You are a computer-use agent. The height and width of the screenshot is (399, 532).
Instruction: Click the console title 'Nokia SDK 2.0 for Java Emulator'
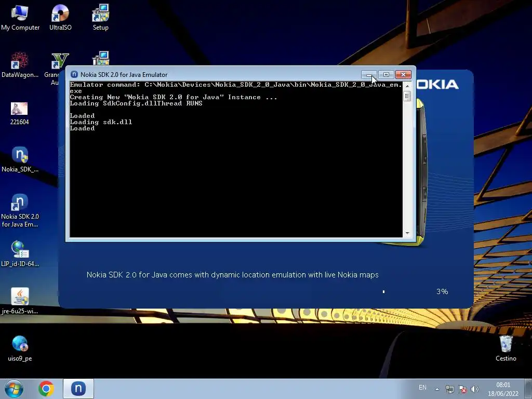click(x=124, y=75)
